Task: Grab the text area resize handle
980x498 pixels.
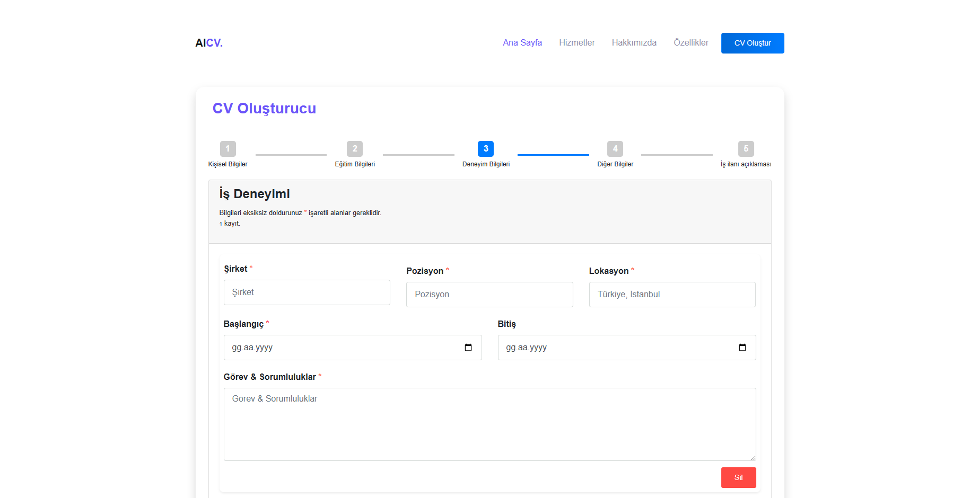Action: [752, 457]
